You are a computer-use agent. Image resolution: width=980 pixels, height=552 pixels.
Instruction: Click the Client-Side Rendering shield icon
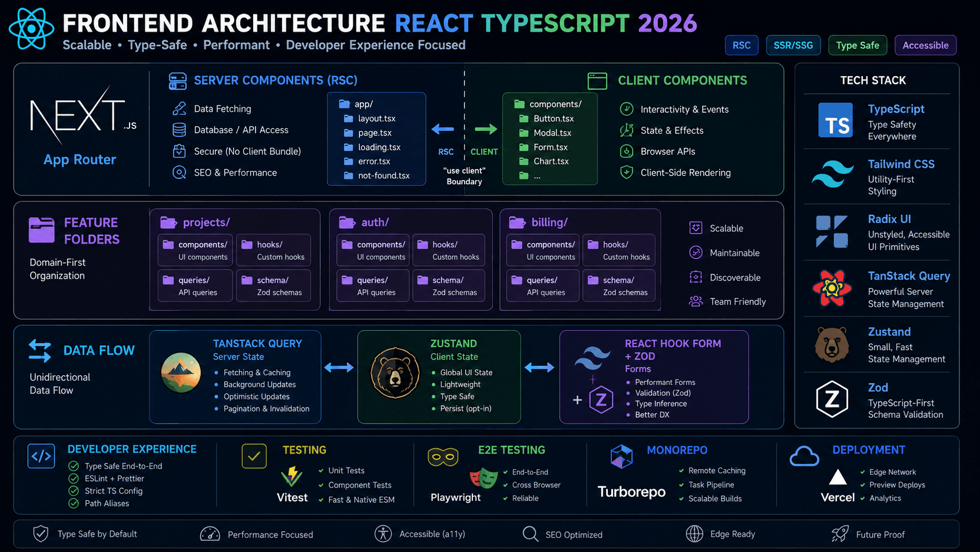tap(627, 172)
